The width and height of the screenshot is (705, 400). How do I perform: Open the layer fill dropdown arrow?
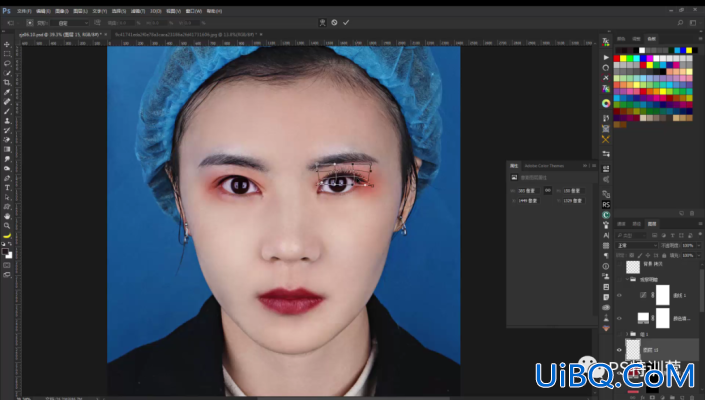pyautogui.click(x=699, y=255)
